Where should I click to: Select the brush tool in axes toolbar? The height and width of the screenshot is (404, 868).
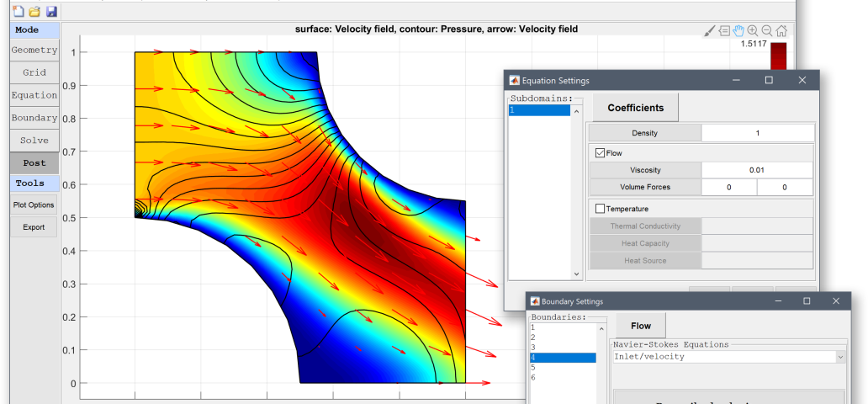[710, 31]
